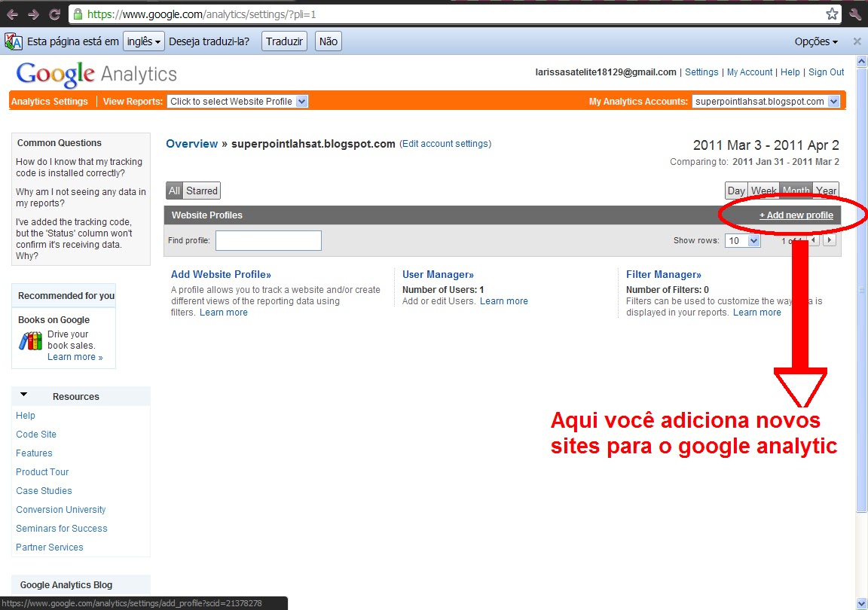This screenshot has width=868, height=610.
Task: Dismiss the translation bar with X
Action: 857,41
